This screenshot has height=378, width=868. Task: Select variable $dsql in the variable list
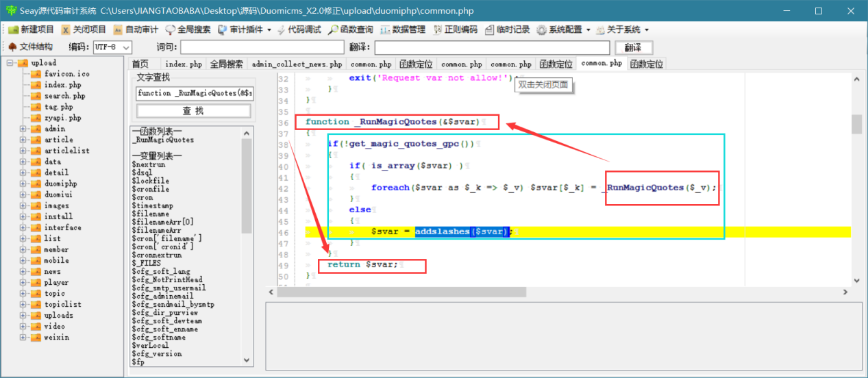click(x=142, y=173)
